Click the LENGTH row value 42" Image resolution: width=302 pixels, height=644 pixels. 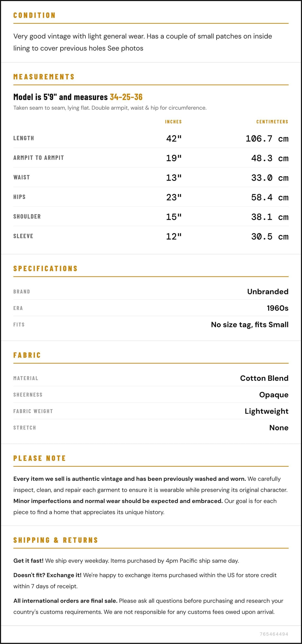(x=174, y=138)
